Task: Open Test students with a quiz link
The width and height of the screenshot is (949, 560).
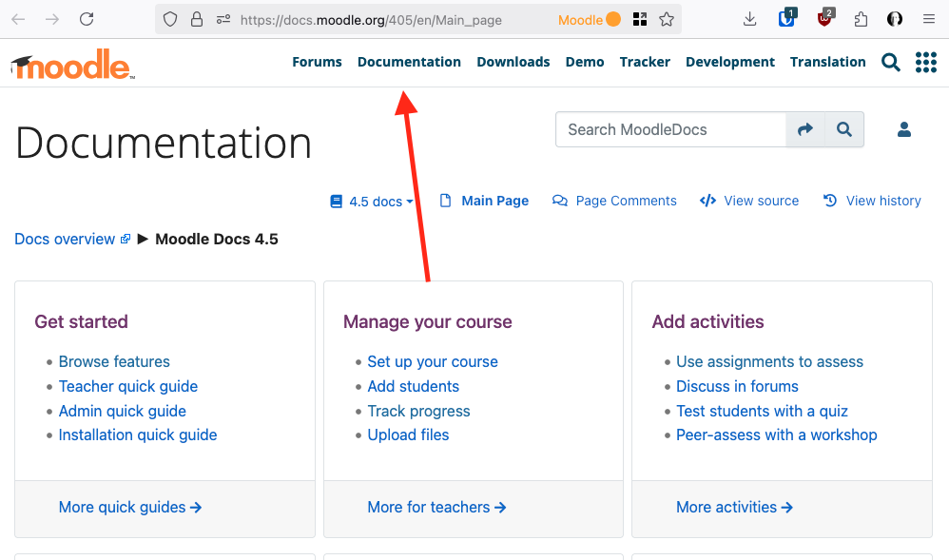Action: pos(762,411)
